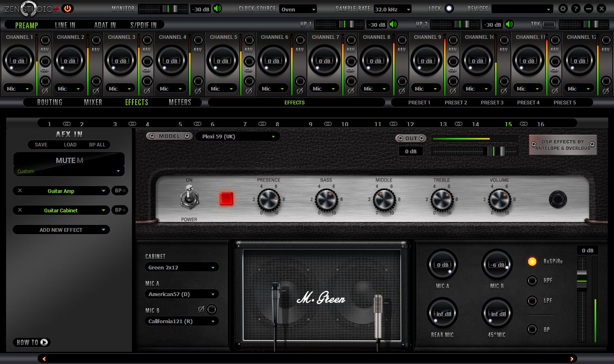Select Preset 1
The image size is (614, 364).
click(x=419, y=102)
